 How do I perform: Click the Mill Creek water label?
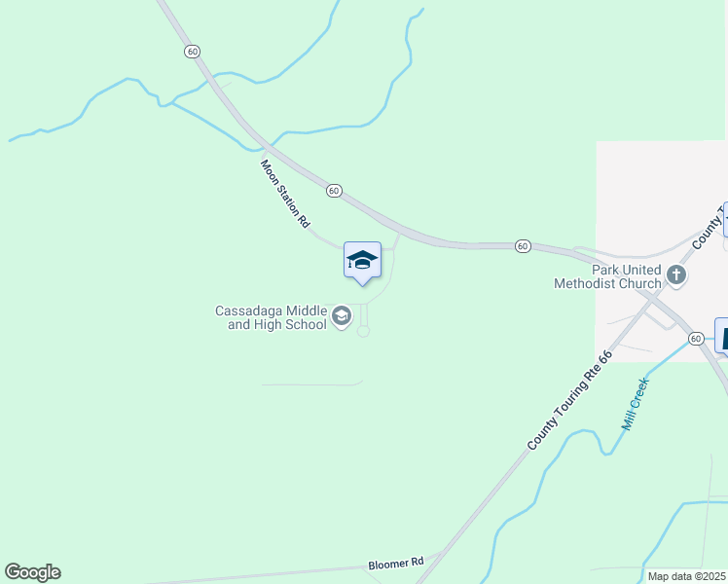[x=636, y=404]
